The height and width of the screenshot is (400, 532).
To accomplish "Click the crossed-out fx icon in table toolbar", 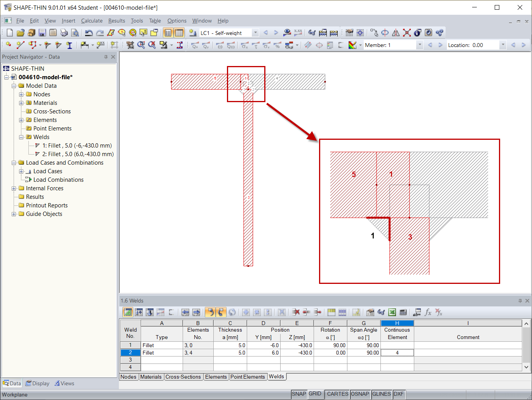I will point(439,312).
